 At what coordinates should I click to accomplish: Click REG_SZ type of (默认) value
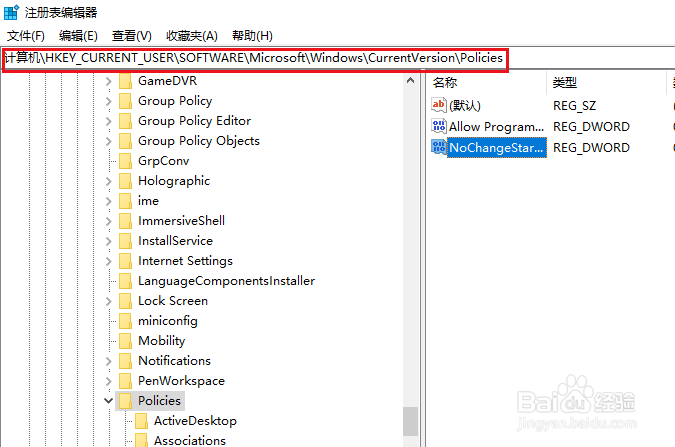[575, 106]
